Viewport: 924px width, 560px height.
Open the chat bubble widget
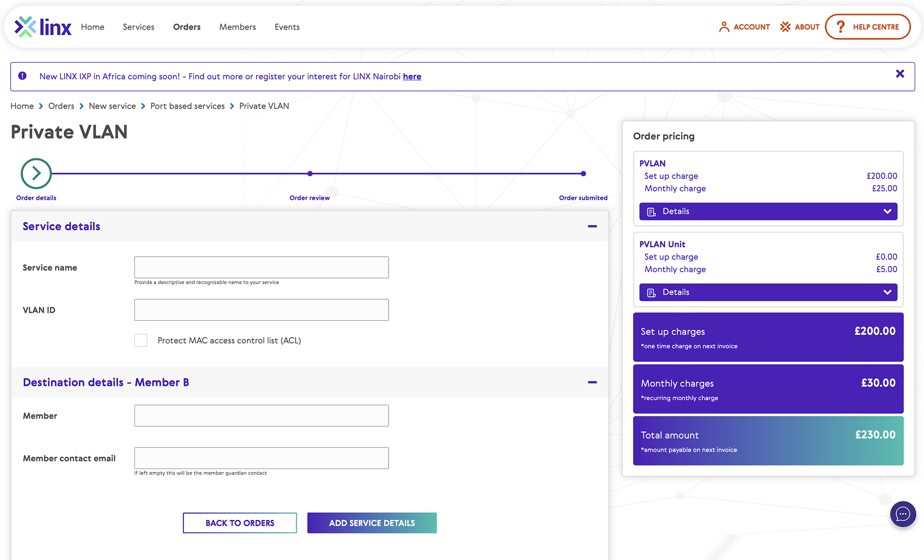[x=903, y=514]
